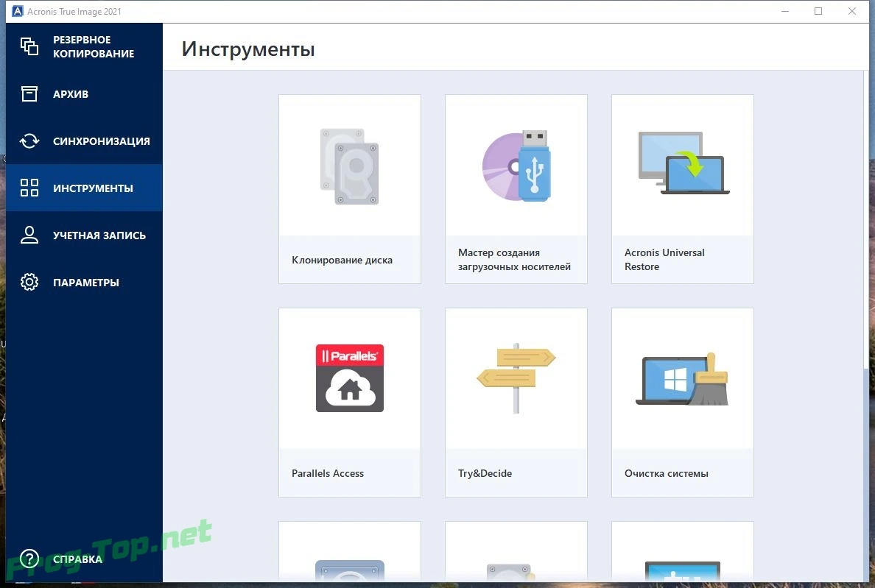Launch Клонирование диска tool label
This screenshot has width=875, height=588.
(x=342, y=260)
